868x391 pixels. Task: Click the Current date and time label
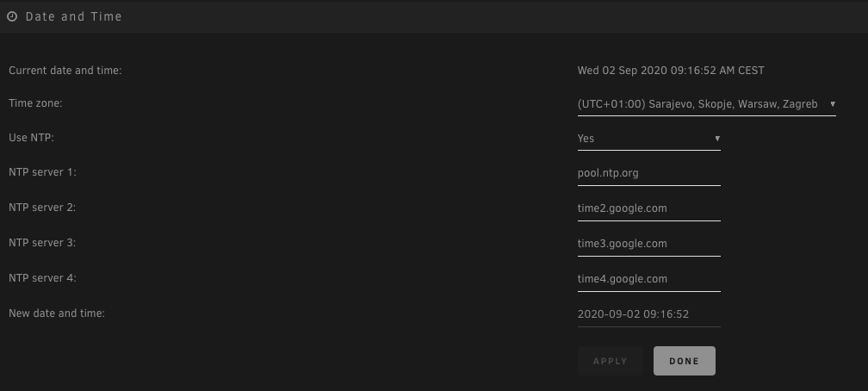click(x=65, y=71)
